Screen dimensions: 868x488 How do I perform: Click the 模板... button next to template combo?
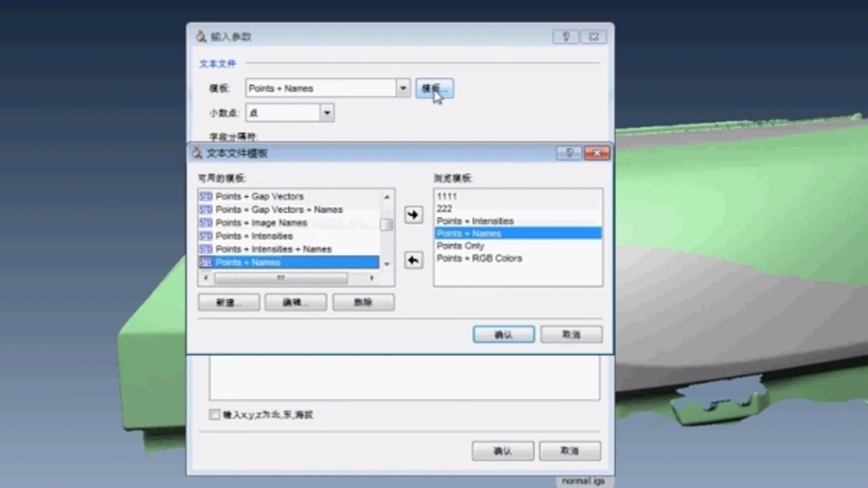pos(434,89)
